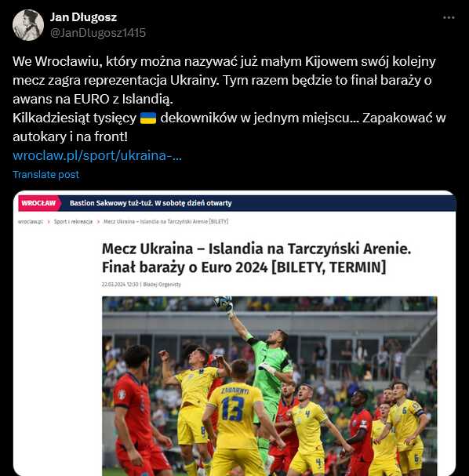Image resolution: width=469 pixels, height=476 pixels.
Task: Click the WROCŁAW red badge label
Action: pos(39,203)
